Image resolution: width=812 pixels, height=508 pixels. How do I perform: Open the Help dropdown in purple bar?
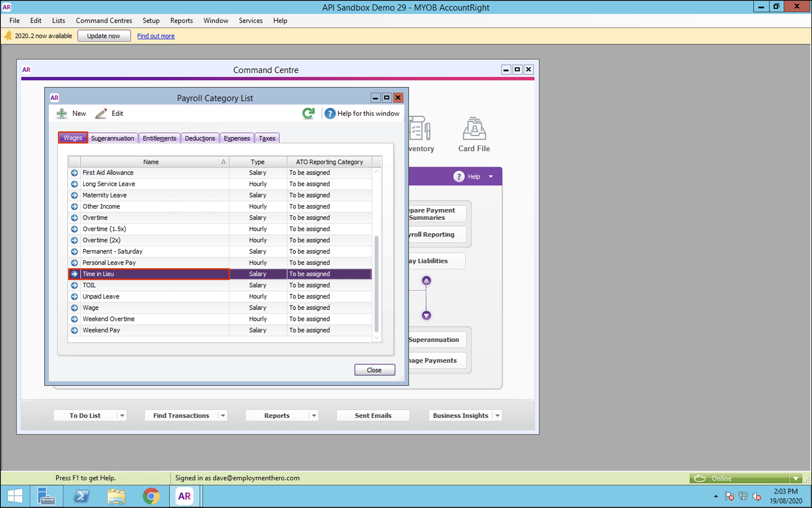[491, 176]
